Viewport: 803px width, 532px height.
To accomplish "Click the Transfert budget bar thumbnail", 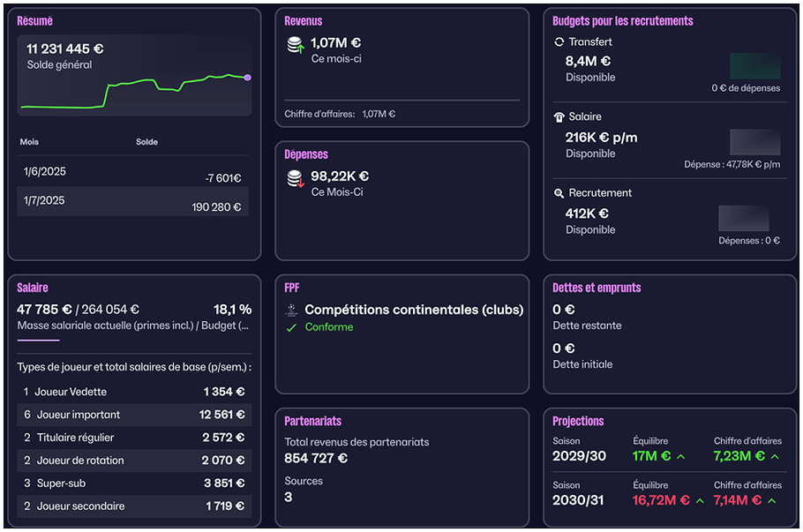I will click(x=754, y=66).
